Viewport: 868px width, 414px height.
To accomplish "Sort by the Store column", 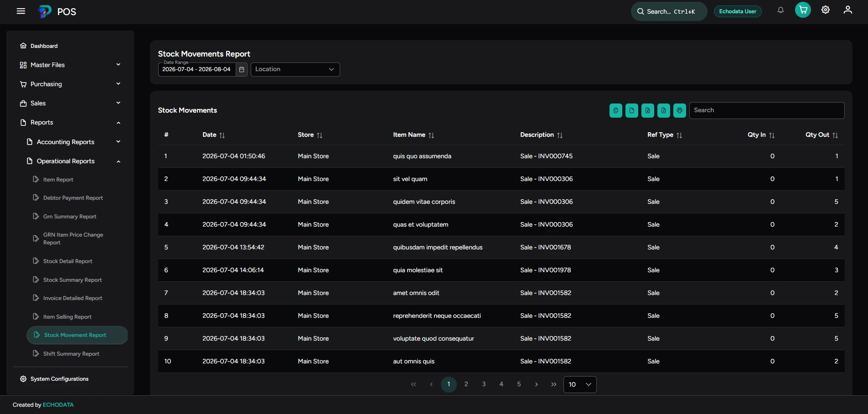I will coord(310,135).
